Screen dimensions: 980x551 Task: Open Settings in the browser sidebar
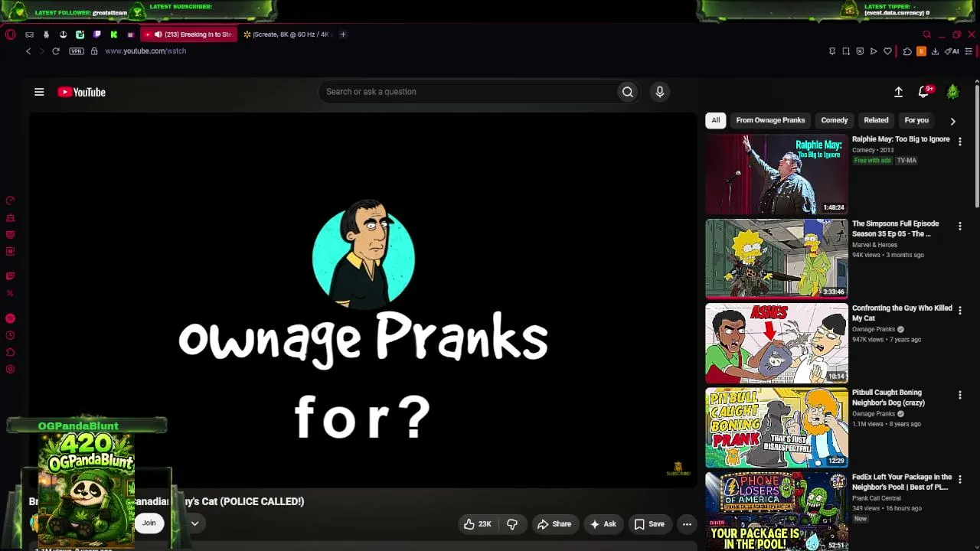click(11, 370)
